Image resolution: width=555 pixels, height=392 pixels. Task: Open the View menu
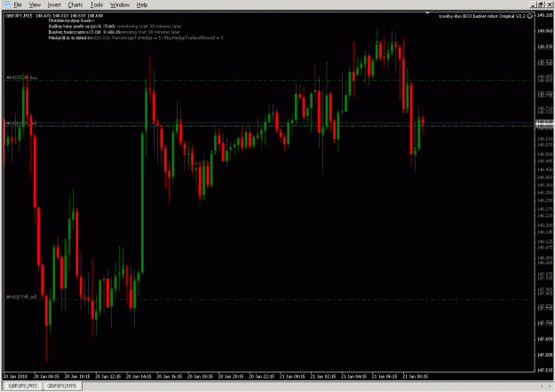(x=35, y=5)
